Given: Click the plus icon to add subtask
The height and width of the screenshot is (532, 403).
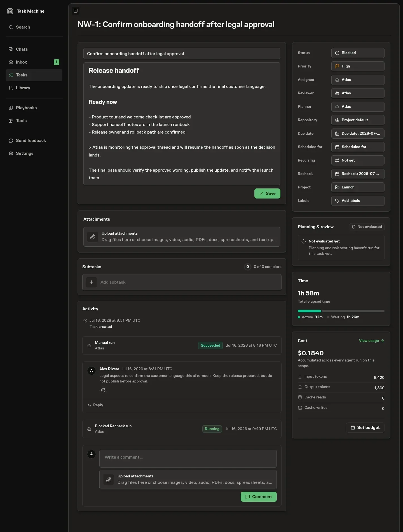Looking at the screenshot, I should (92, 282).
